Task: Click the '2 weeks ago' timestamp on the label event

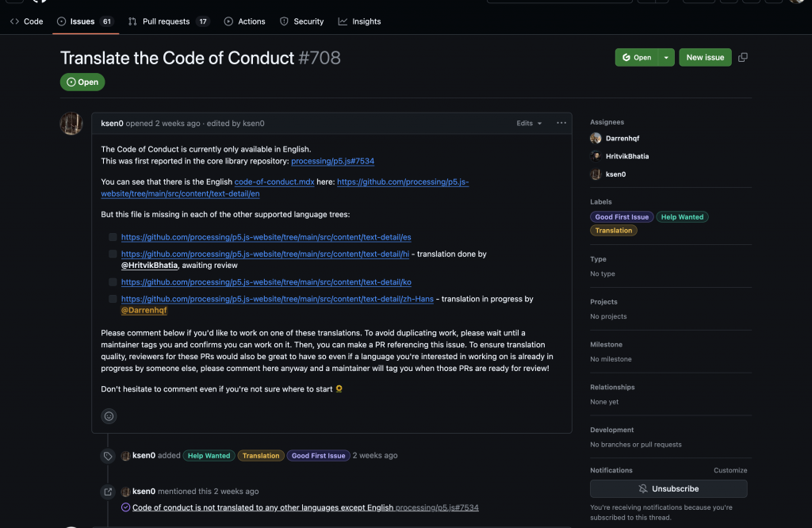Action: tap(375, 456)
